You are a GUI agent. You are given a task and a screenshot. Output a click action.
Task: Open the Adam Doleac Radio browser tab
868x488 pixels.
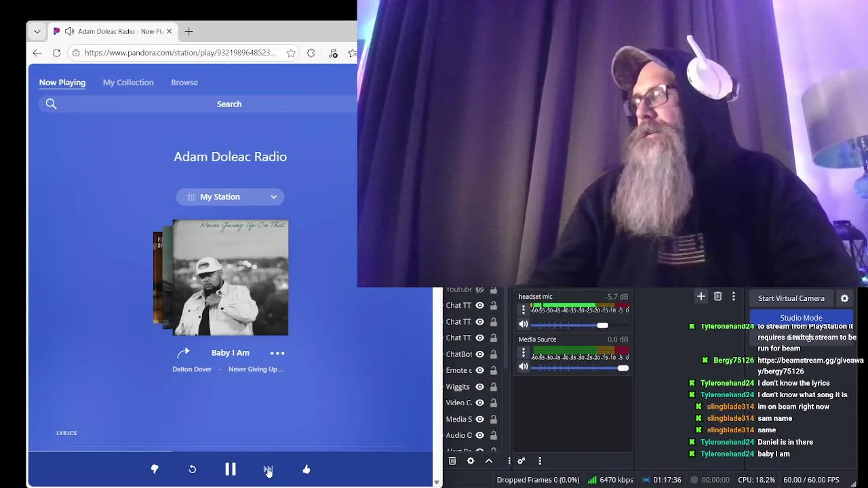pyautogui.click(x=113, y=31)
